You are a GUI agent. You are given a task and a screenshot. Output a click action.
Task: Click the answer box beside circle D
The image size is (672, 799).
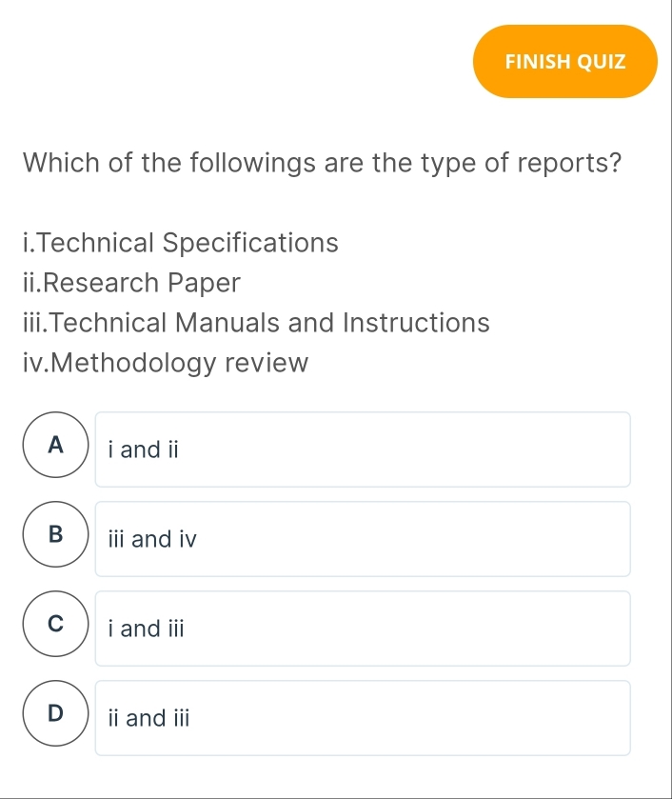(x=362, y=718)
